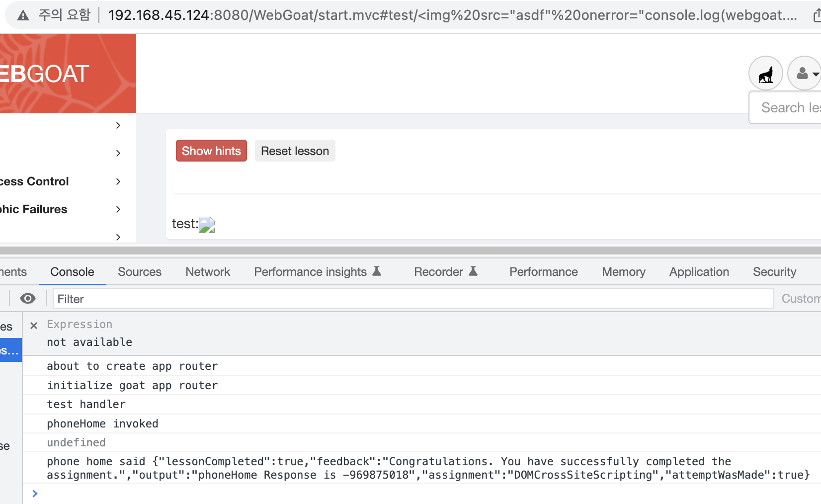This screenshot has height=504, width=821.
Task: Click the 'test handler' log line
Action: click(86, 404)
